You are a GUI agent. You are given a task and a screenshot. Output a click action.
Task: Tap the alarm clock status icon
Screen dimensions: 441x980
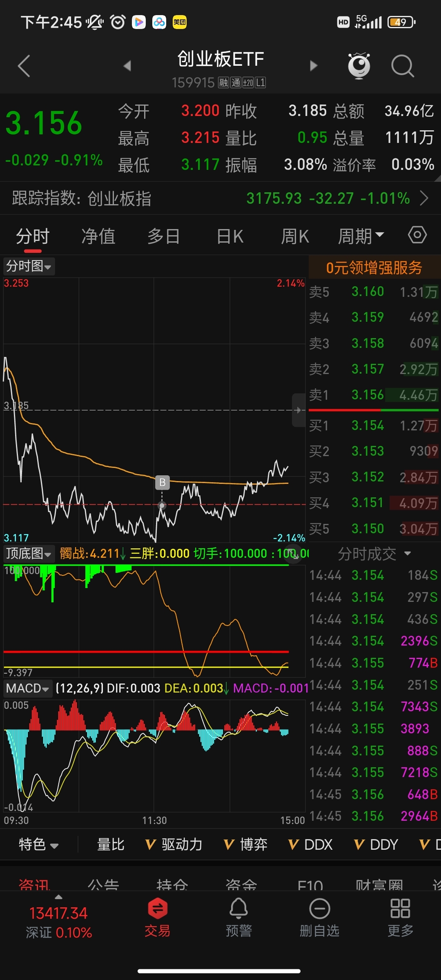pyautogui.click(x=118, y=22)
